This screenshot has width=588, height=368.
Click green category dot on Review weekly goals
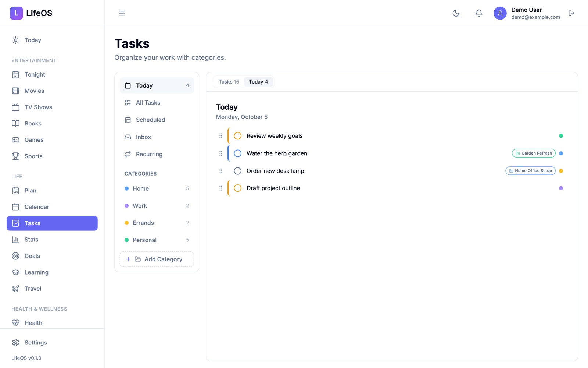click(x=561, y=136)
